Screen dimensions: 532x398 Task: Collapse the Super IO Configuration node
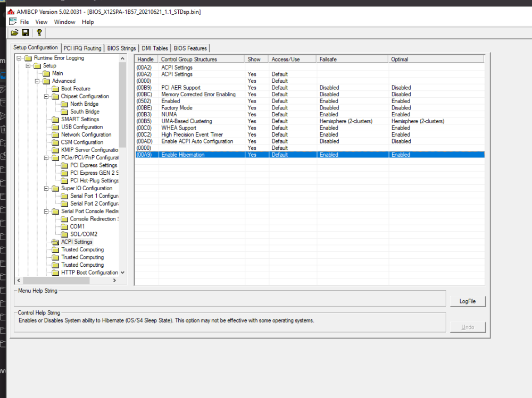tap(46, 189)
